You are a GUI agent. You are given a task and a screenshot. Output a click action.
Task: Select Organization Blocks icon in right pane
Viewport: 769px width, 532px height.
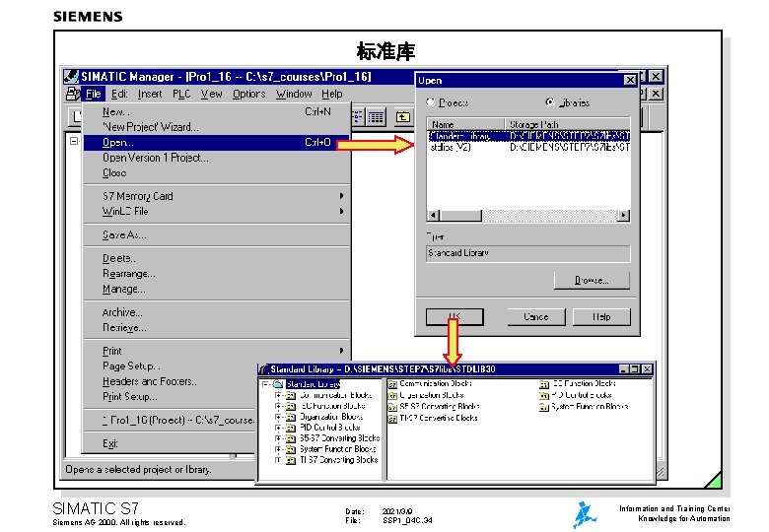tap(392, 395)
